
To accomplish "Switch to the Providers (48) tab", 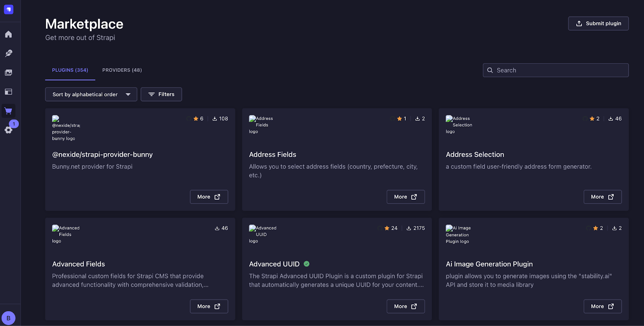I will 122,70.
